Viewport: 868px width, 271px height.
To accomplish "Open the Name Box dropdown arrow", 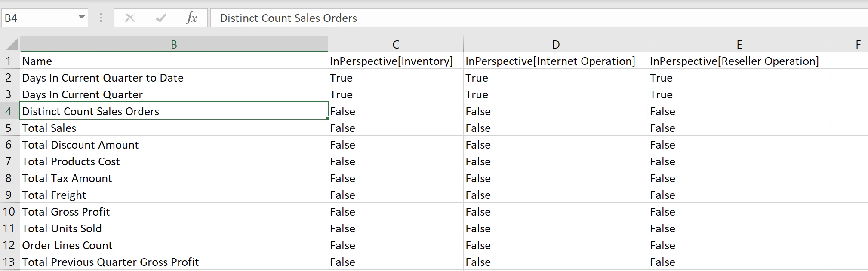I will tap(81, 18).
